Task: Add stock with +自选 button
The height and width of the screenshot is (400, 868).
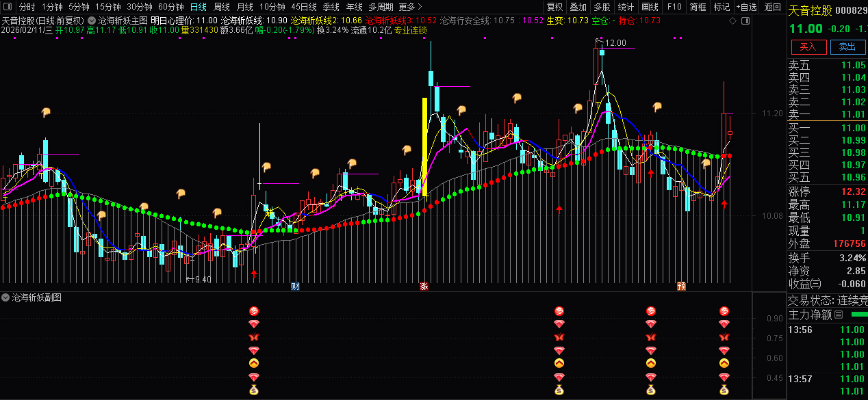Action: [747, 7]
